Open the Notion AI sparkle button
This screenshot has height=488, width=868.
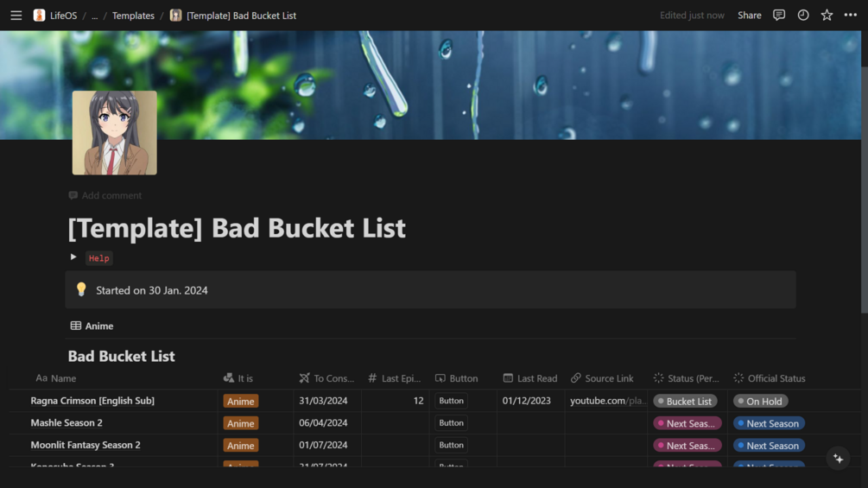coord(838,459)
